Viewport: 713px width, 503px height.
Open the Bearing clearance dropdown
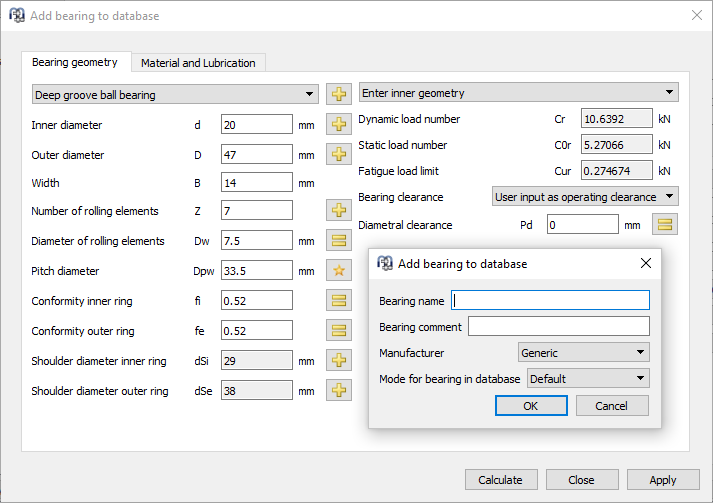[x=585, y=197]
